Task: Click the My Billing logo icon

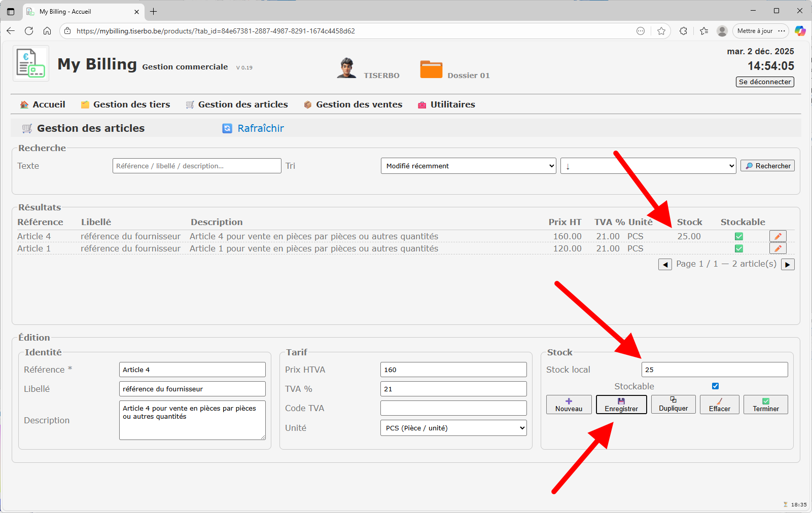Action: pos(31,63)
